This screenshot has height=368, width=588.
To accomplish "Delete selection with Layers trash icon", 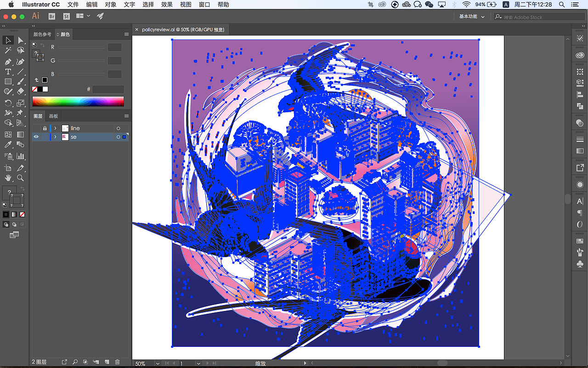I will [117, 362].
